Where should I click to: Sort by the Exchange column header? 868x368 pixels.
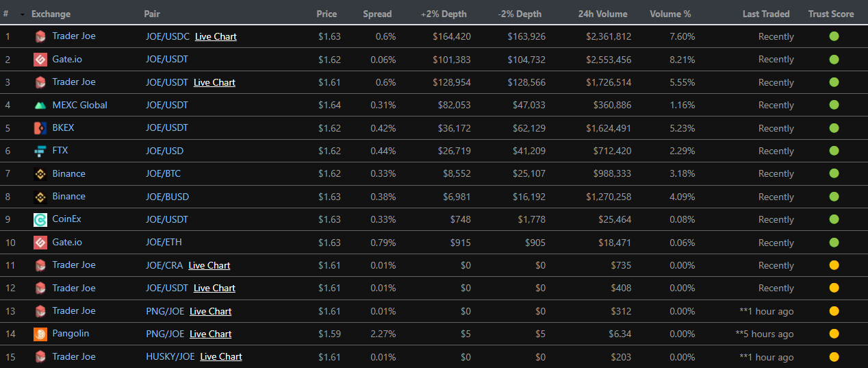tap(51, 14)
